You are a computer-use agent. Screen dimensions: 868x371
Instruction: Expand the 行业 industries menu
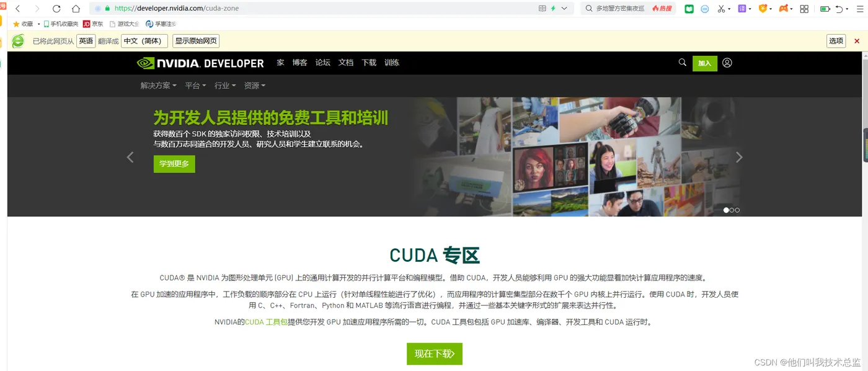pyautogui.click(x=225, y=86)
